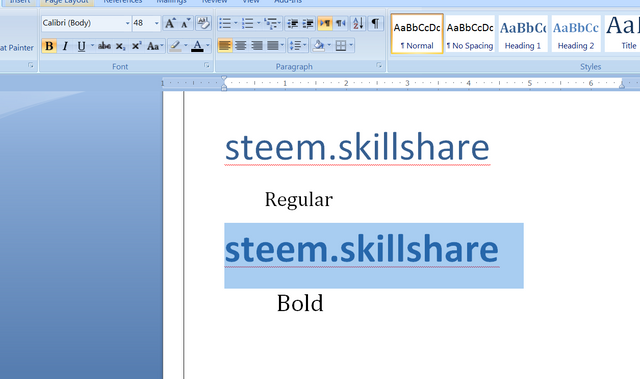
Task: Open font color dropdown arrow
Action: [x=208, y=46]
